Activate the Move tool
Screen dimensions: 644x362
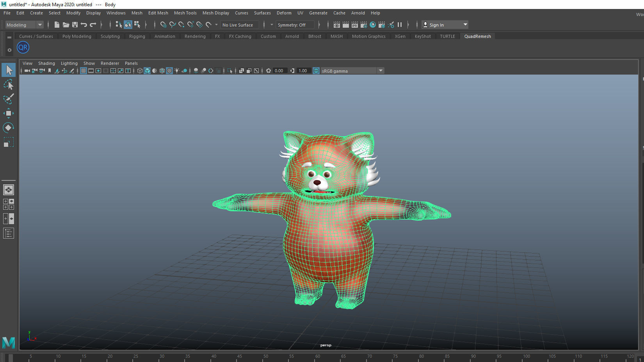pyautogui.click(x=9, y=113)
